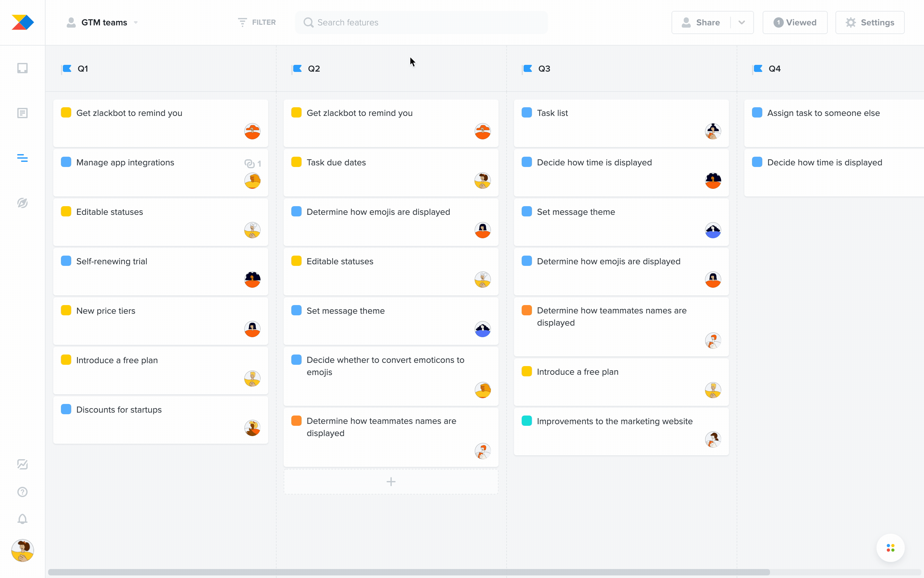Open card "Task list" in Q3

(x=621, y=123)
